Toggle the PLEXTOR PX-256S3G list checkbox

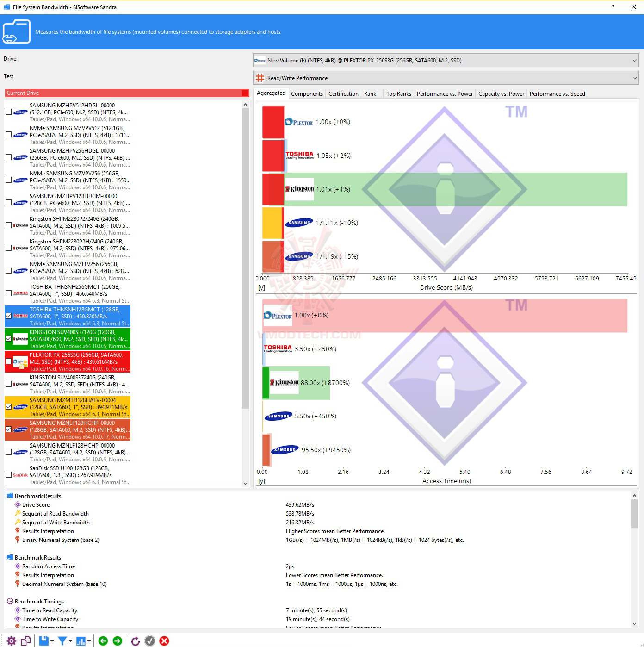[9, 361]
